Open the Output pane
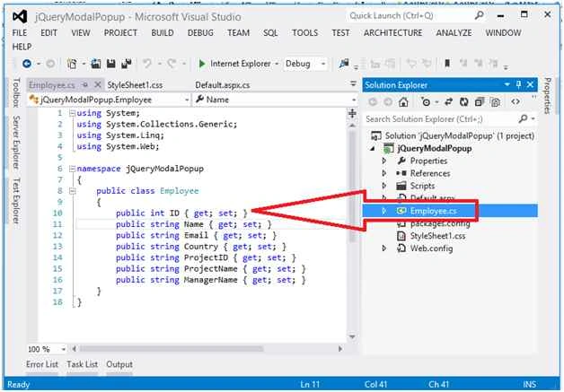The width and height of the screenshot is (564, 392). (x=119, y=364)
